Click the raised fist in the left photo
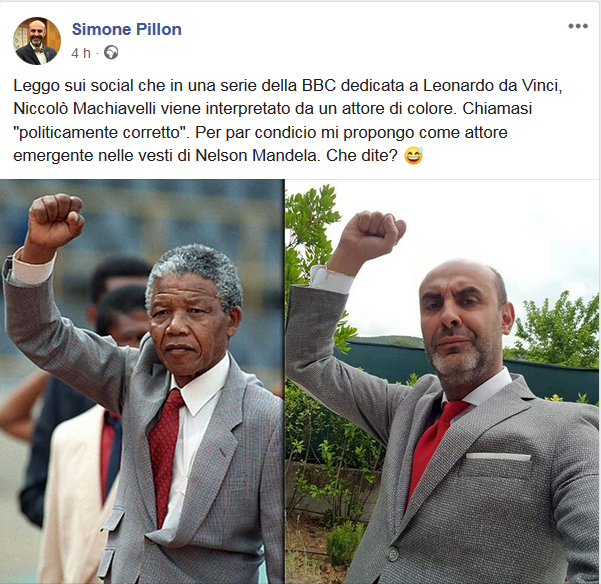This screenshot has width=601, height=584. coord(56,221)
